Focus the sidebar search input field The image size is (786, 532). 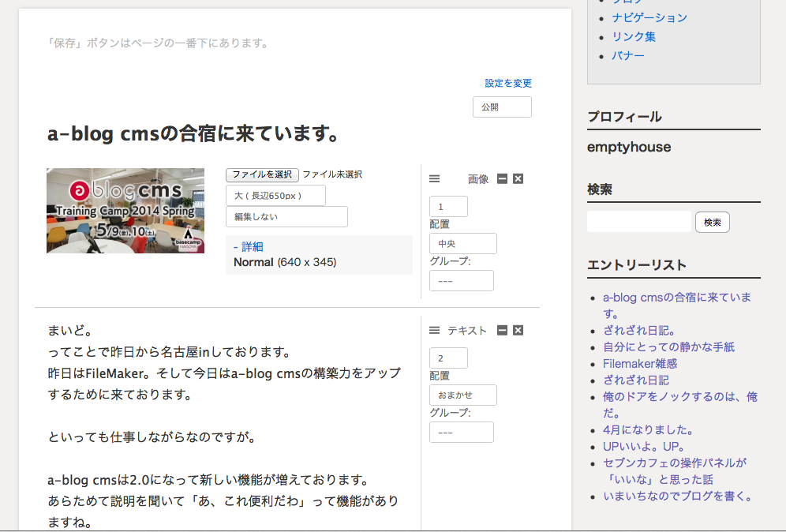click(639, 222)
